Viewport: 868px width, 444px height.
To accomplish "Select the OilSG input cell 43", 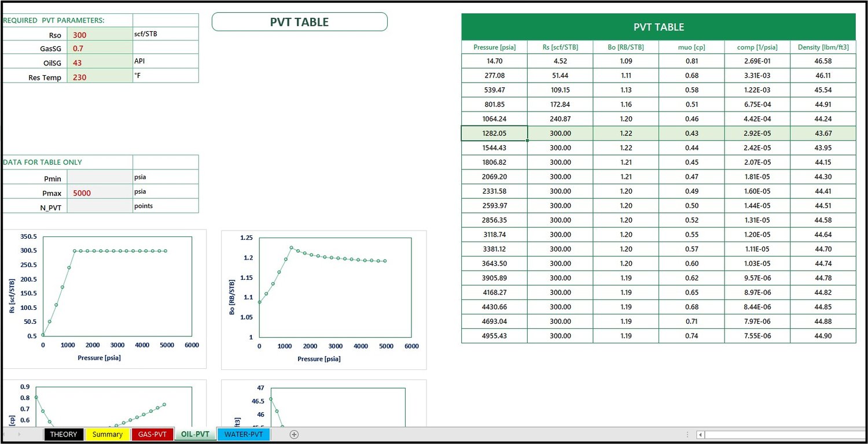I will (100, 62).
